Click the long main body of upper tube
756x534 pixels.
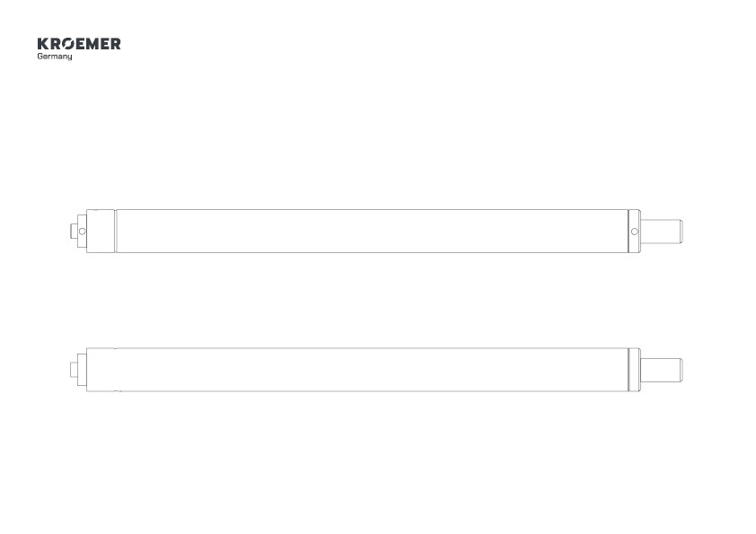pyautogui.click(x=372, y=231)
